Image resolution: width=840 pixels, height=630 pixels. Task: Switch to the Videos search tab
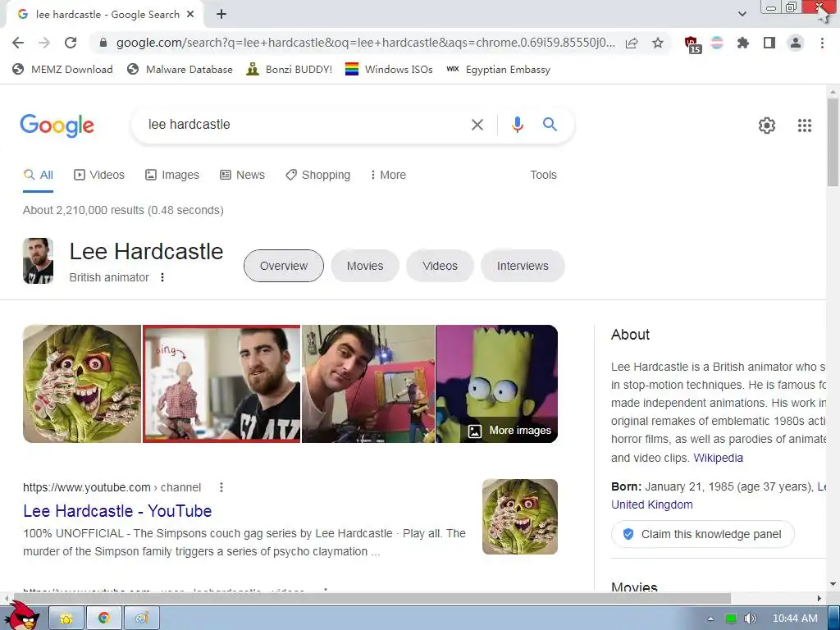tap(99, 176)
